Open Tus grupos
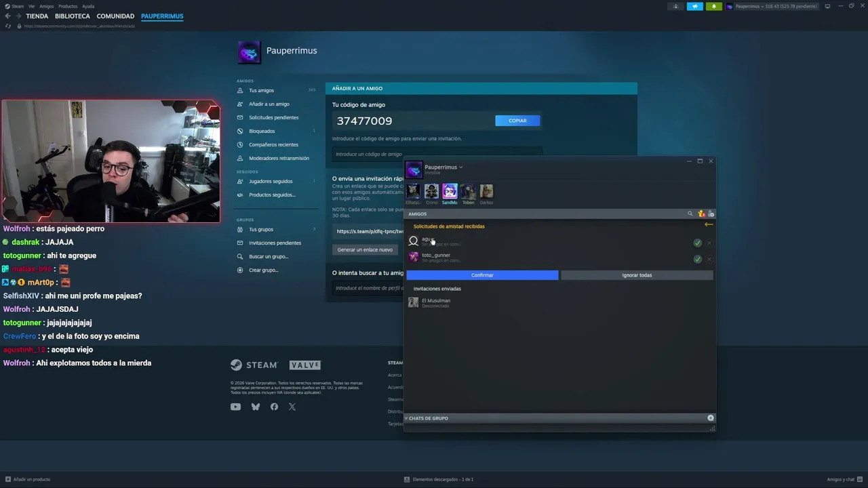Screen dimensions: 868x488 tap(260, 229)
